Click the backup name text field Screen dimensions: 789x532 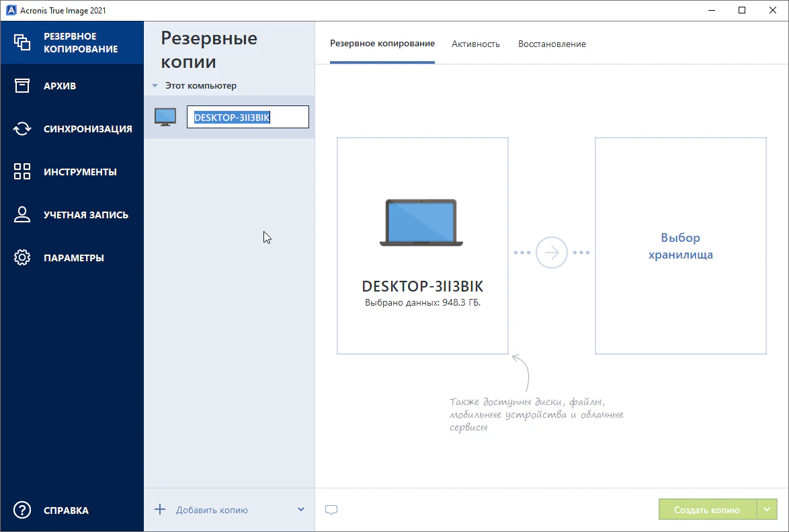coord(247,117)
